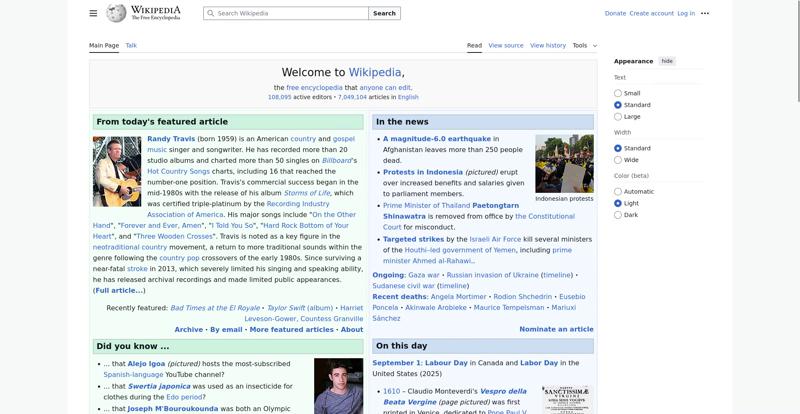The image size is (800, 414).
Task: Choose Automatic color mode
Action: (x=618, y=192)
